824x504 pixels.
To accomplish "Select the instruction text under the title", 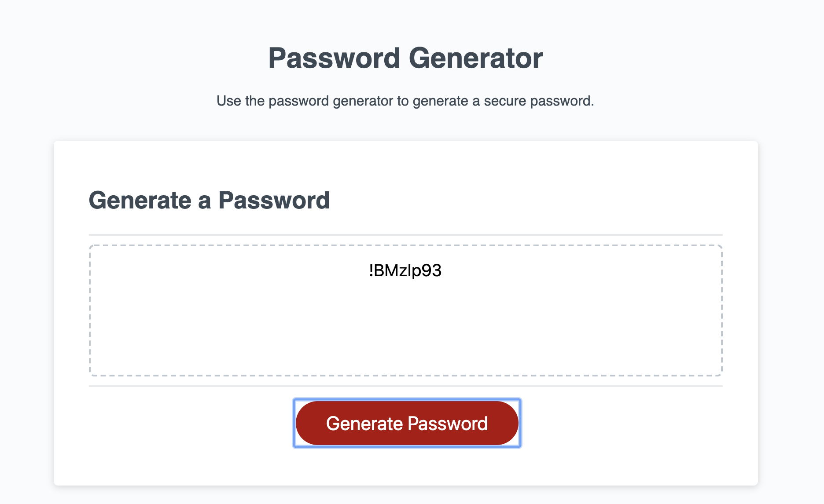I will pos(406,101).
